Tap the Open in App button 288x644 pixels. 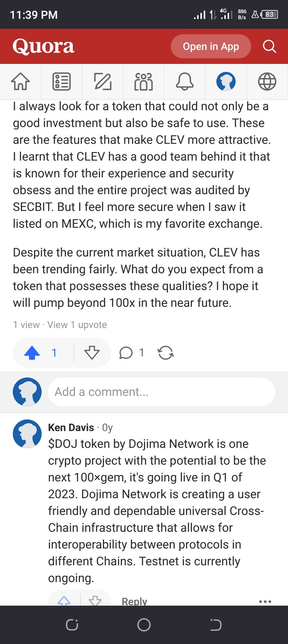211,46
